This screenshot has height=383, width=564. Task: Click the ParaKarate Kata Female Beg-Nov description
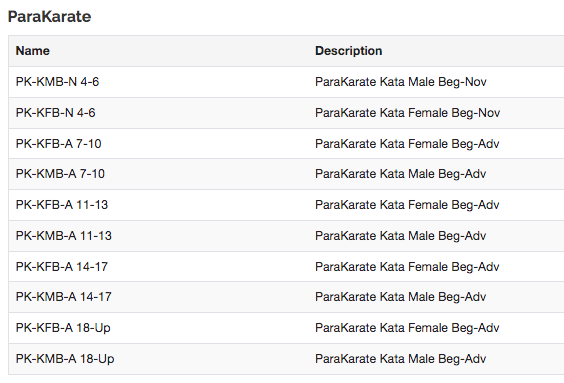click(408, 113)
